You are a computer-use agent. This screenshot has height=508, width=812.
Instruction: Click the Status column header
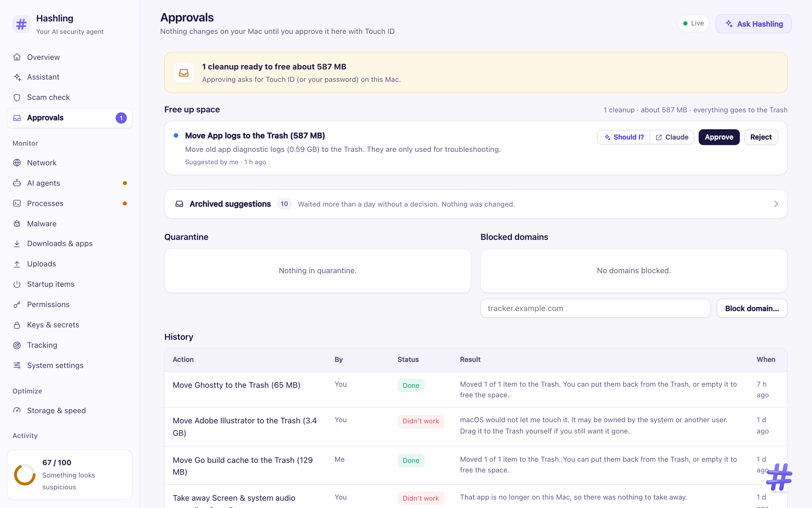pyautogui.click(x=408, y=360)
